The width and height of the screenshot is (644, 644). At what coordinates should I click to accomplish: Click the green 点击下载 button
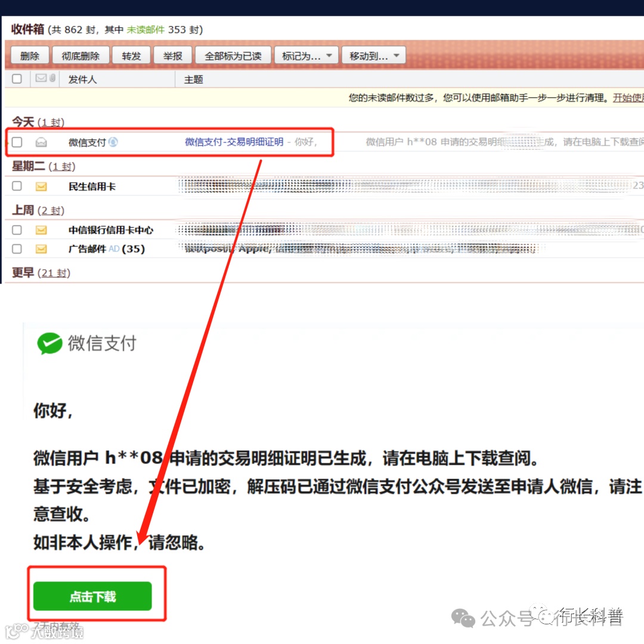coord(92,596)
